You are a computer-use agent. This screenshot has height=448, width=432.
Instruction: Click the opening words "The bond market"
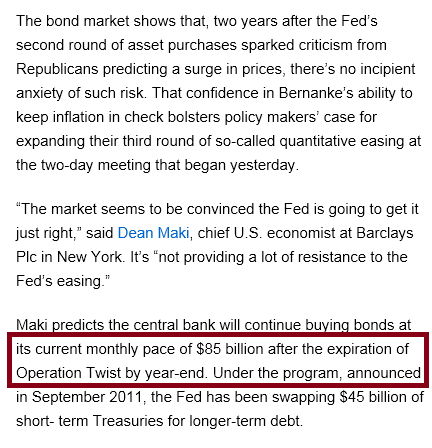tap(73, 21)
